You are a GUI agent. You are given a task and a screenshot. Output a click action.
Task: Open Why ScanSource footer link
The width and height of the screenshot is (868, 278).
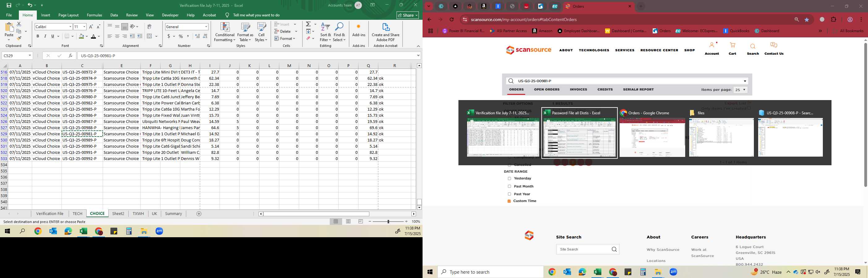point(663,250)
